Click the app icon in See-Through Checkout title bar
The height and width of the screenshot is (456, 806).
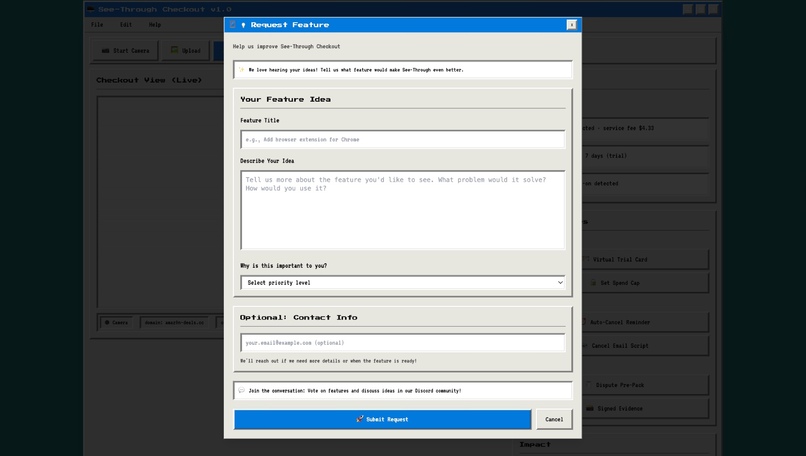click(x=91, y=9)
